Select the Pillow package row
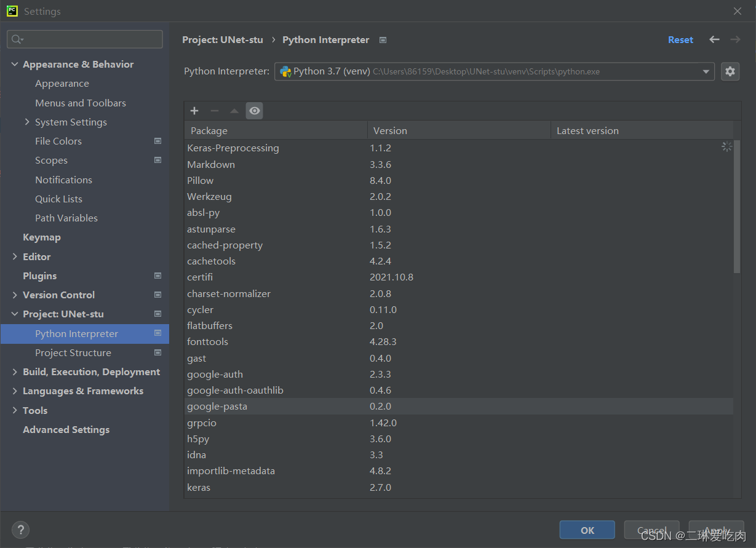 [459, 180]
